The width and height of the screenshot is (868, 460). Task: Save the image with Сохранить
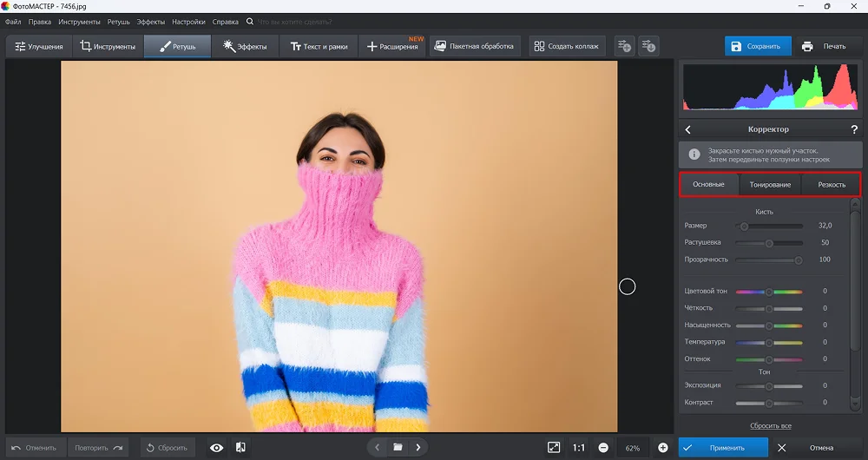tap(758, 47)
